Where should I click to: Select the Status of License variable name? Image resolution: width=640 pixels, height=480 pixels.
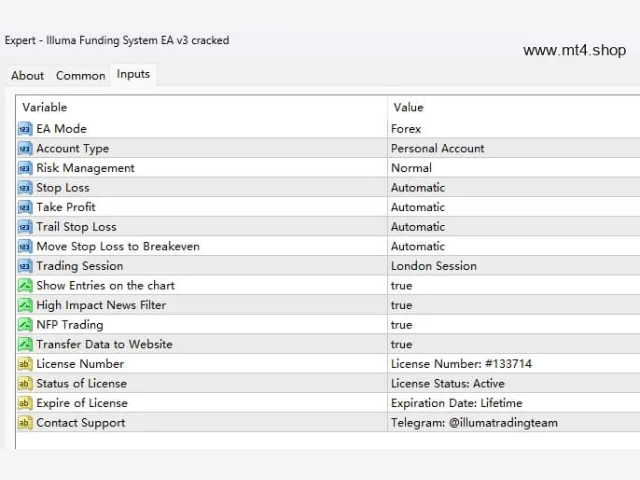pyautogui.click(x=82, y=384)
